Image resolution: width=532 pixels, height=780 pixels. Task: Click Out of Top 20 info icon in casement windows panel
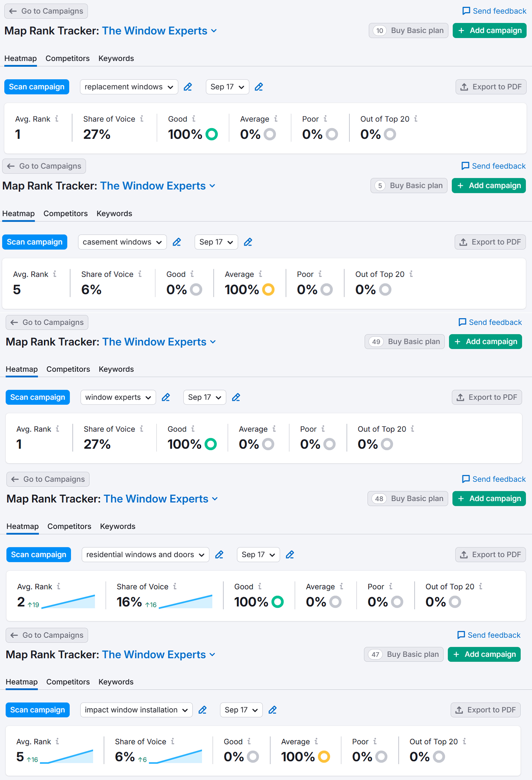tap(411, 274)
